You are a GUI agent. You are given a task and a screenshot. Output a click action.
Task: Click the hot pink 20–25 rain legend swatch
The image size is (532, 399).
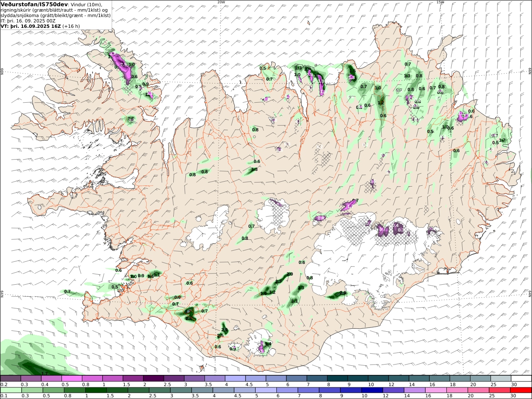pos(479,390)
